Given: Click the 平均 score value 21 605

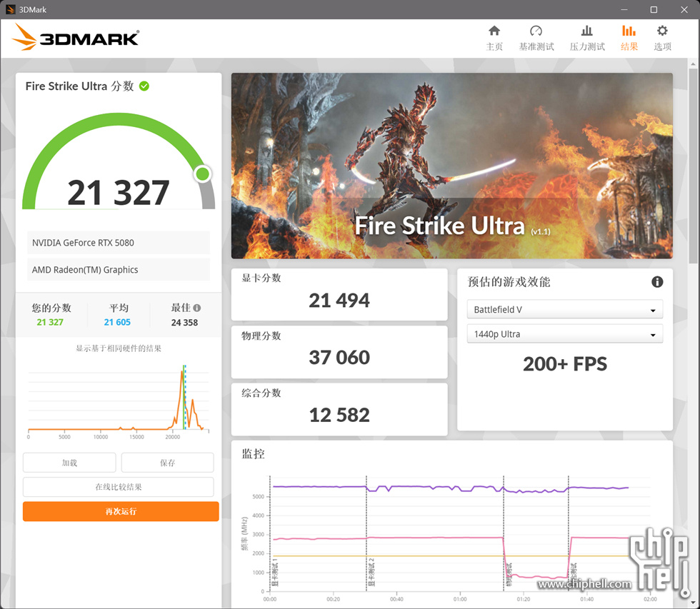Looking at the screenshot, I should (117, 322).
